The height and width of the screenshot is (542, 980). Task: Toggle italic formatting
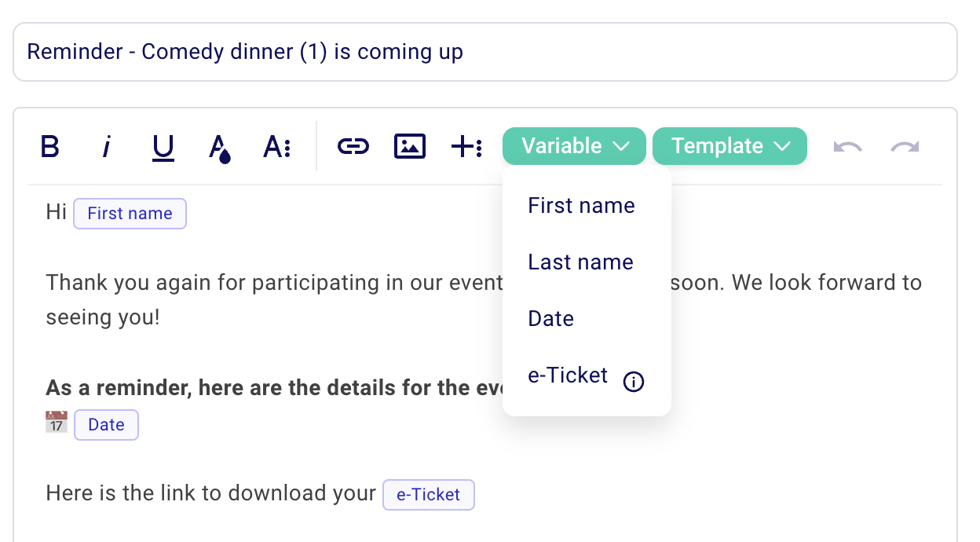point(106,146)
